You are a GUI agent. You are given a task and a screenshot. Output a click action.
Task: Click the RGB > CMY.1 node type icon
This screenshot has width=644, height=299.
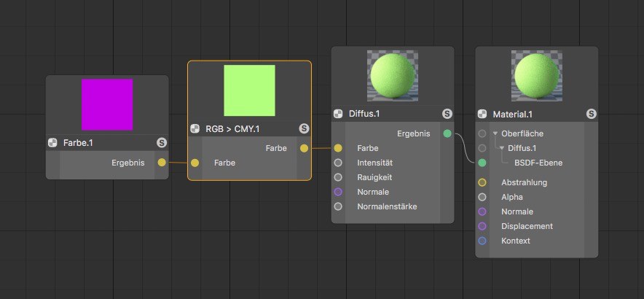[x=195, y=129]
